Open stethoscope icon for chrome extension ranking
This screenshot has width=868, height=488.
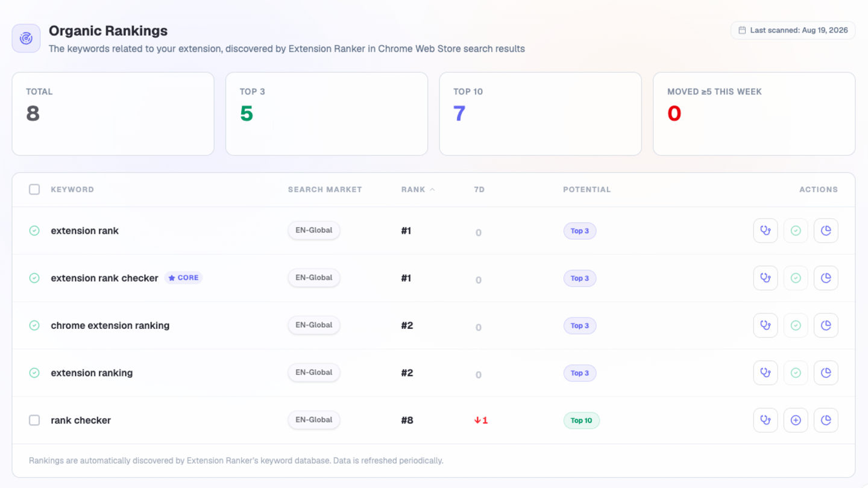[766, 325]
